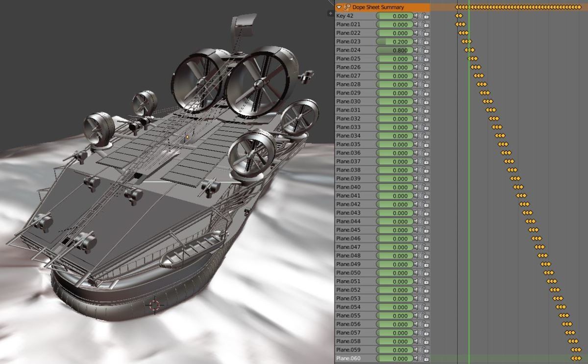This screenshot has width=588, height=364.
Task: Click the viewport region toggle plus icon
Action: (x=331, y=13)
